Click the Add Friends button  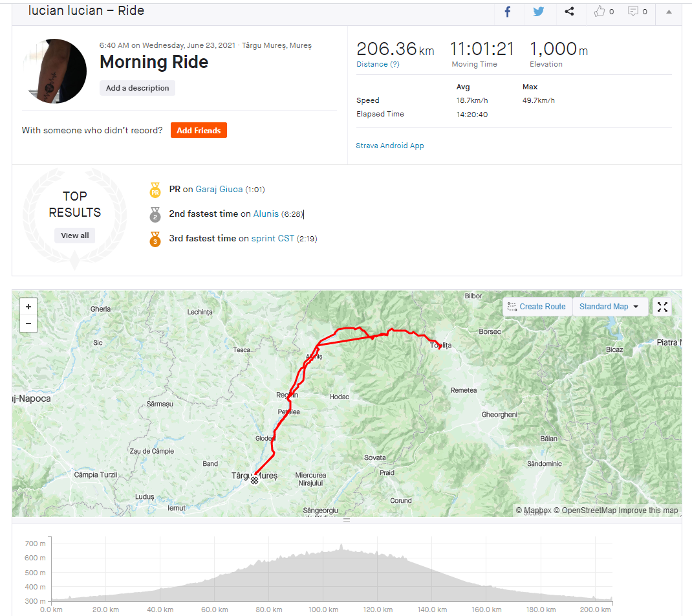click(199, 131)
